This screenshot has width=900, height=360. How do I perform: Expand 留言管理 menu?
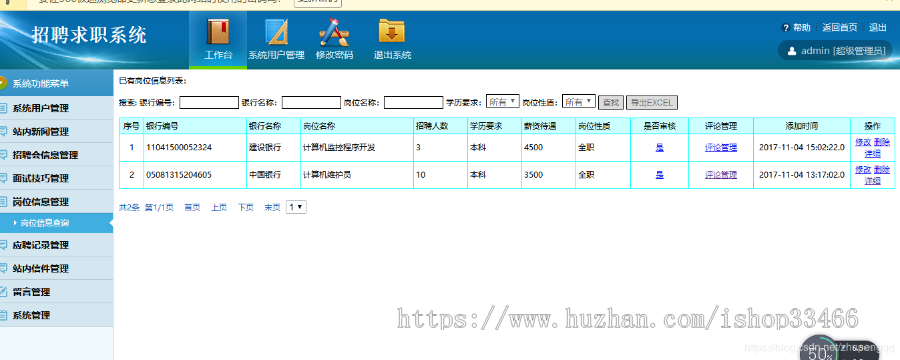click(56, 292)
